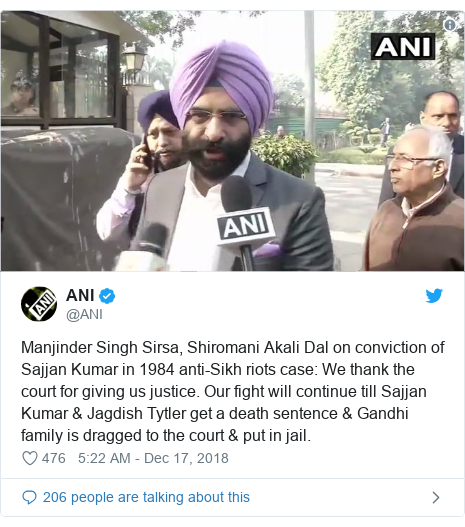Click the blue verified badge
The width and height of the screenshot is (465, 527).
point(108,296)
